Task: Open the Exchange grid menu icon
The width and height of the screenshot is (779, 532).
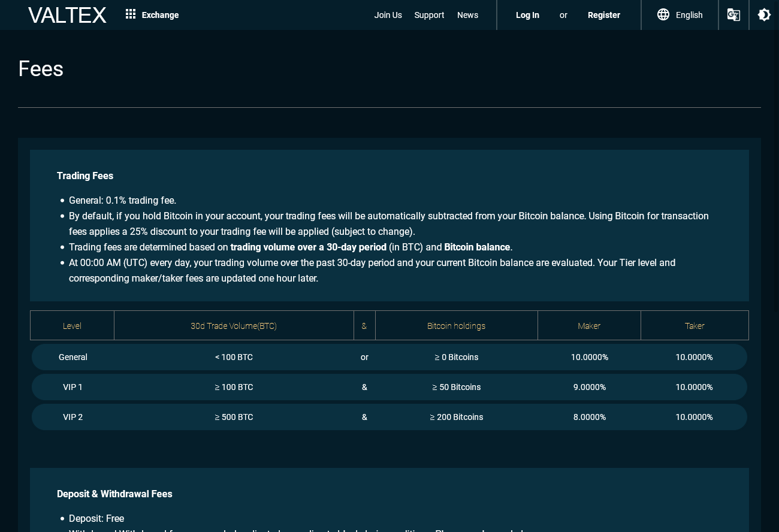Action: [x=131, y=14]
